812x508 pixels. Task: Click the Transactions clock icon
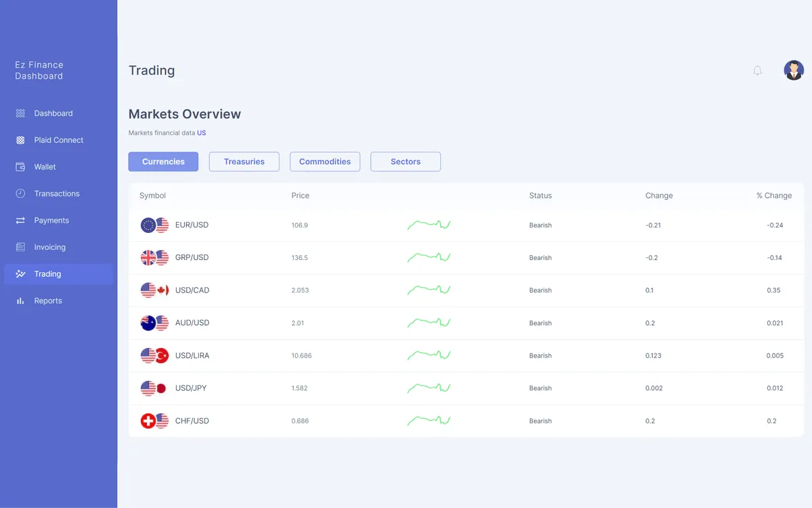pos(20,194)
